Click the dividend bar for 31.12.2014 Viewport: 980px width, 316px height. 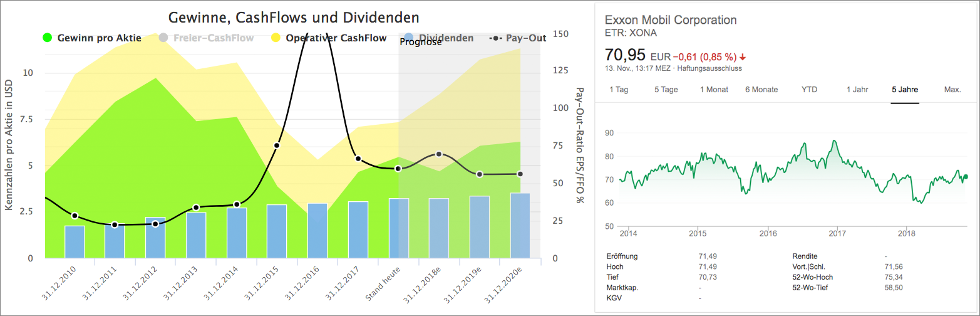tap(237, 233)
